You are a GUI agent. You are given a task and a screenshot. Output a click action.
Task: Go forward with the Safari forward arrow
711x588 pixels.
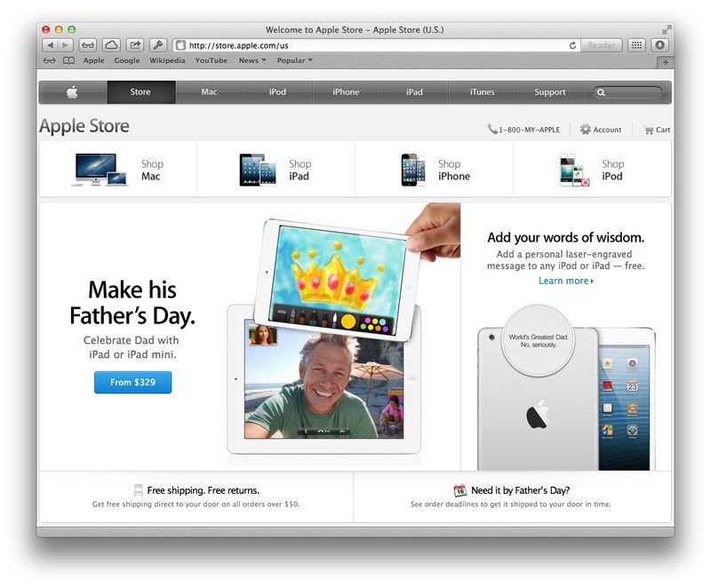click(65, 45)
